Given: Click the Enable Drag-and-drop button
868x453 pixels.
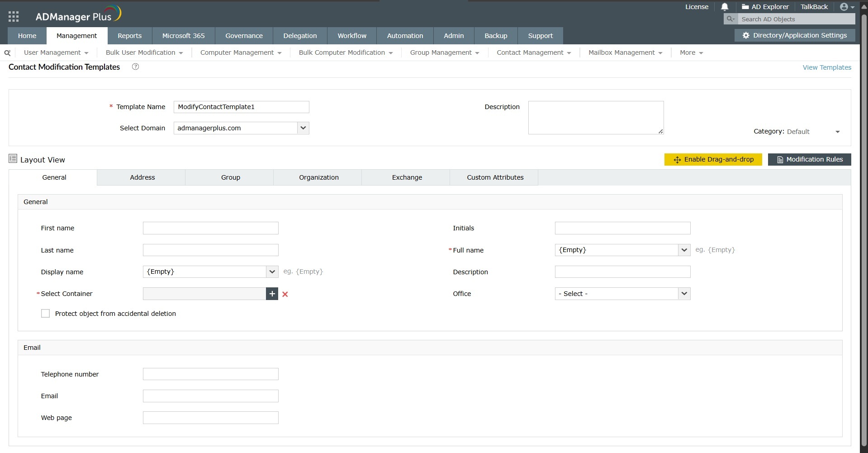Looking at the screenshot, I should tap(713, 159).
